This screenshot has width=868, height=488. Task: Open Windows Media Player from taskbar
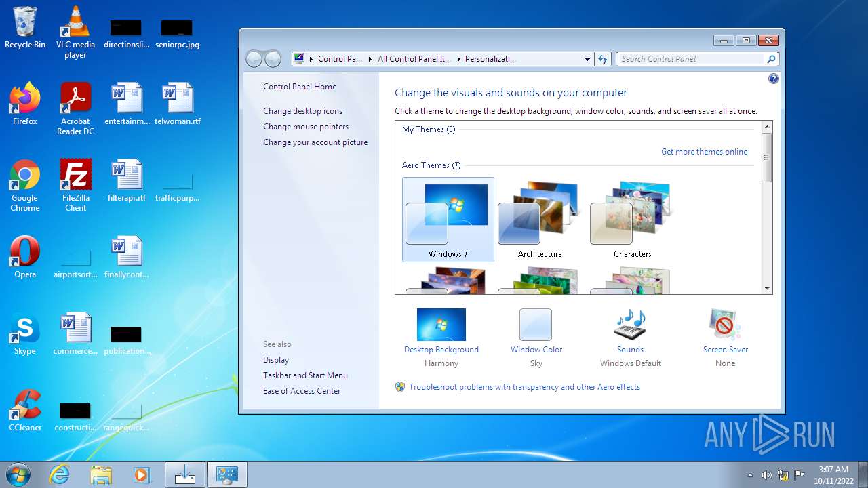tap(142, 474)
